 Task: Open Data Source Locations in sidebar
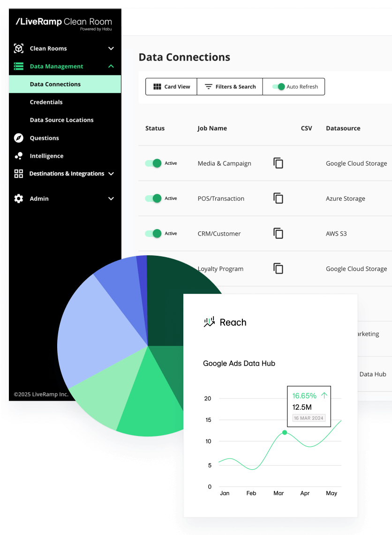[62, 120]
